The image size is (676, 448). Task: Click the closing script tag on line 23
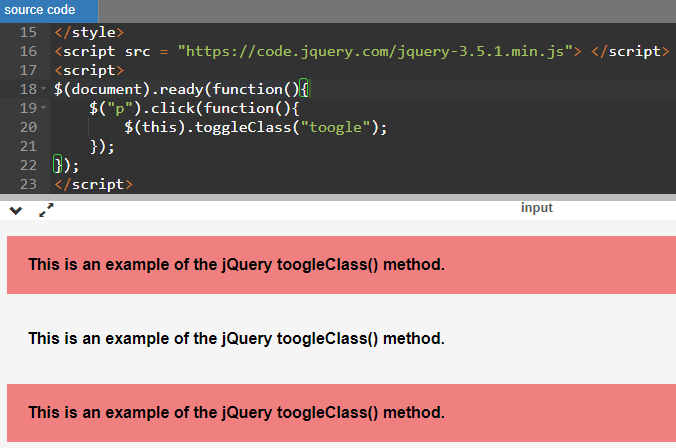[x=94, y=184]
